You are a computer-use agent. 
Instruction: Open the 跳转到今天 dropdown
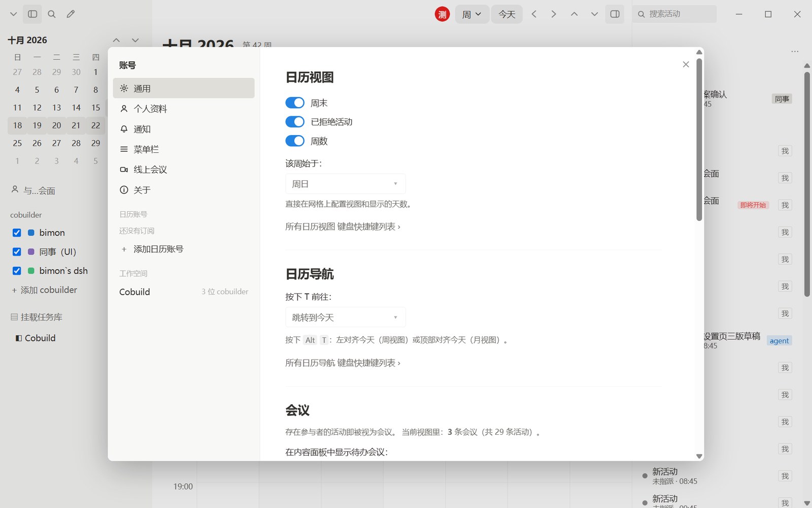346,317
